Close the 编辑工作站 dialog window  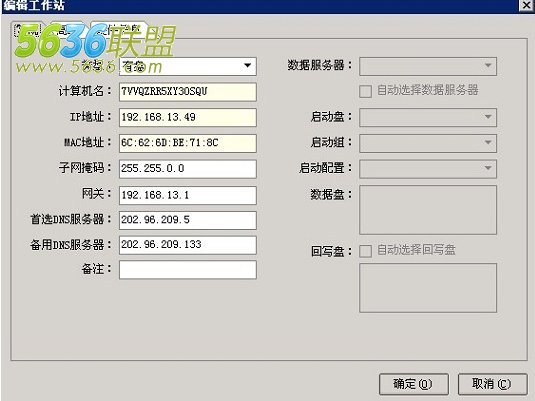coord(526,5)
